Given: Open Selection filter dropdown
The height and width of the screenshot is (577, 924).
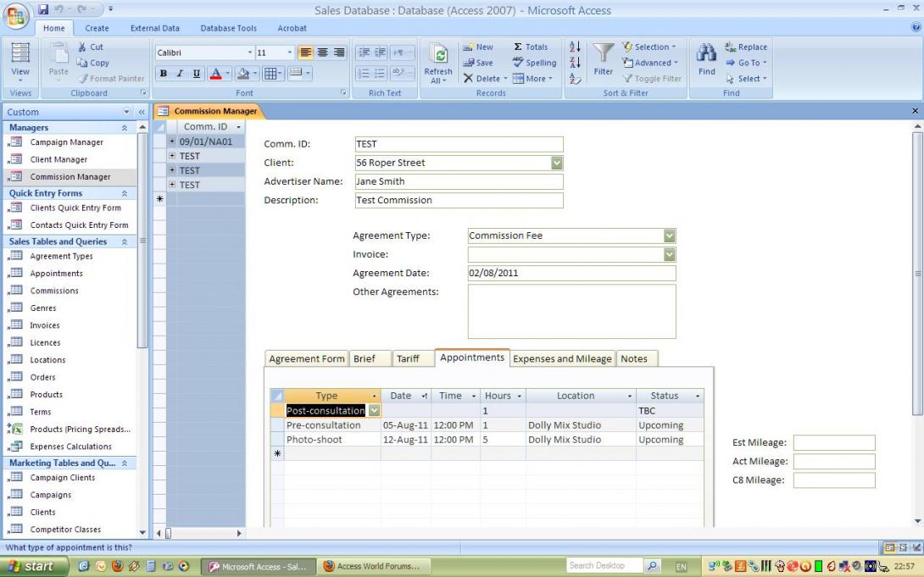Looking at the screenshot, I should point(649,47).
